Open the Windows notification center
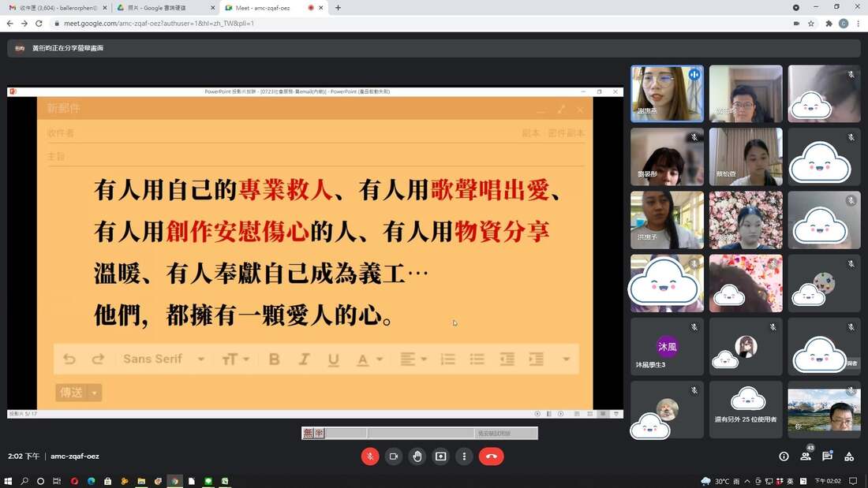 pos(853,481)
